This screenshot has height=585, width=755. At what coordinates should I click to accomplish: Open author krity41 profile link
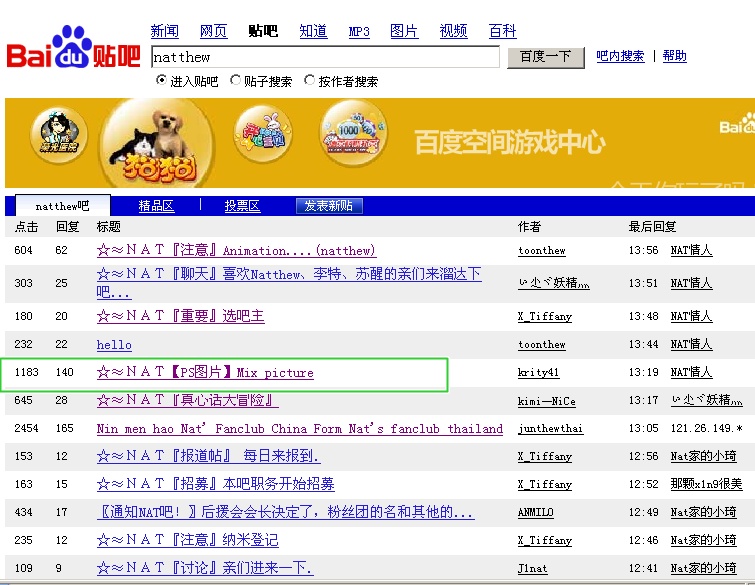(538, 372)
